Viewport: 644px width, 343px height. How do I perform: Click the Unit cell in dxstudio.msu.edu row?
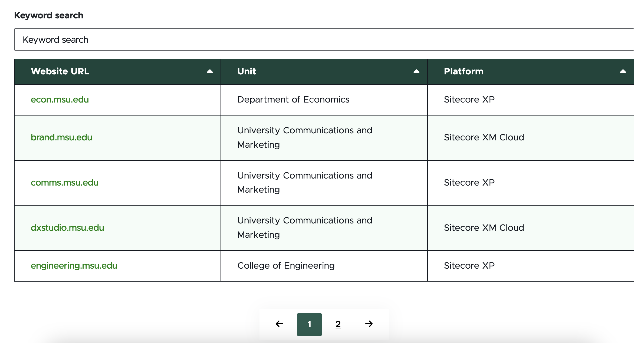click(324, 228)
